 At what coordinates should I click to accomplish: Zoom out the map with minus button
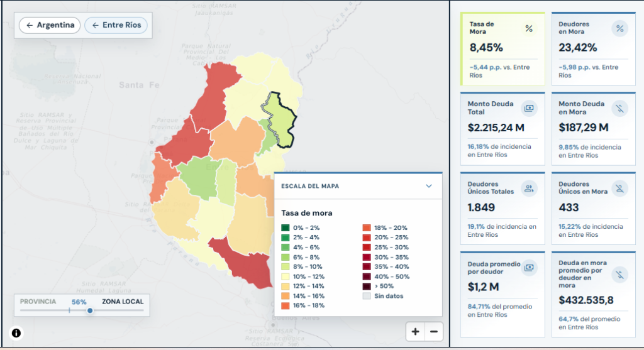(434, 332)
